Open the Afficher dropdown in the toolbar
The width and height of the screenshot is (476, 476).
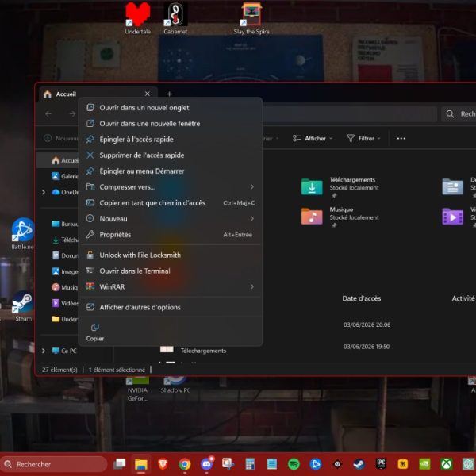pos(313,138)
